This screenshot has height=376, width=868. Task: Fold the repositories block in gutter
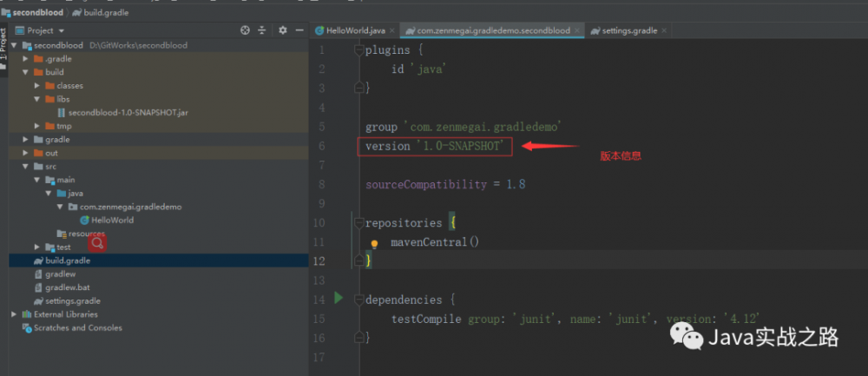tap(359, 222)
